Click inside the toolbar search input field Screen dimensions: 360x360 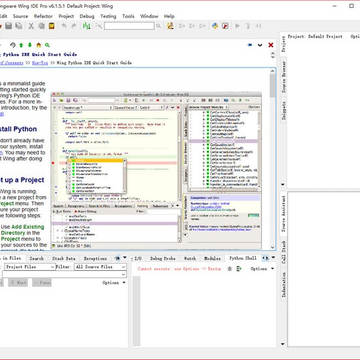tap(129, 26)
